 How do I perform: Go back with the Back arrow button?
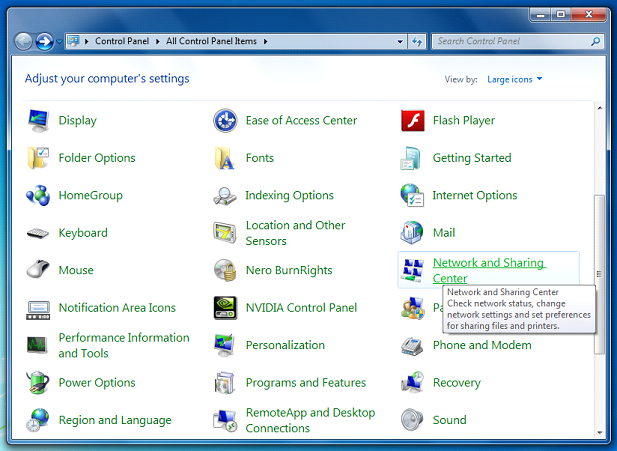click(x=24, y=41)
